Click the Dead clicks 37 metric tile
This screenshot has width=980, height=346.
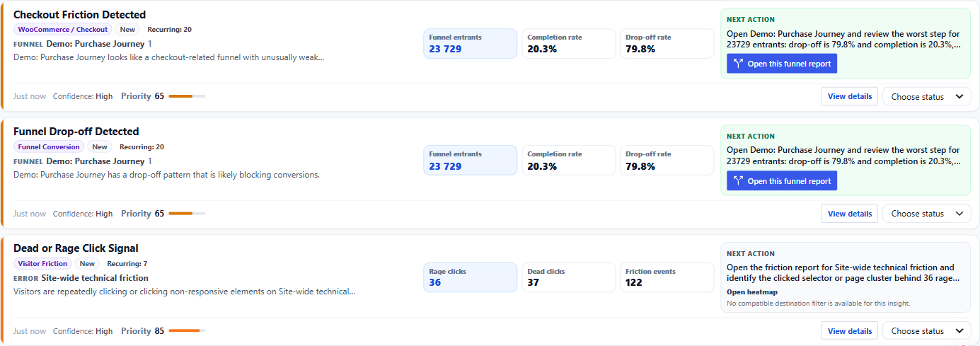(569, 277)
